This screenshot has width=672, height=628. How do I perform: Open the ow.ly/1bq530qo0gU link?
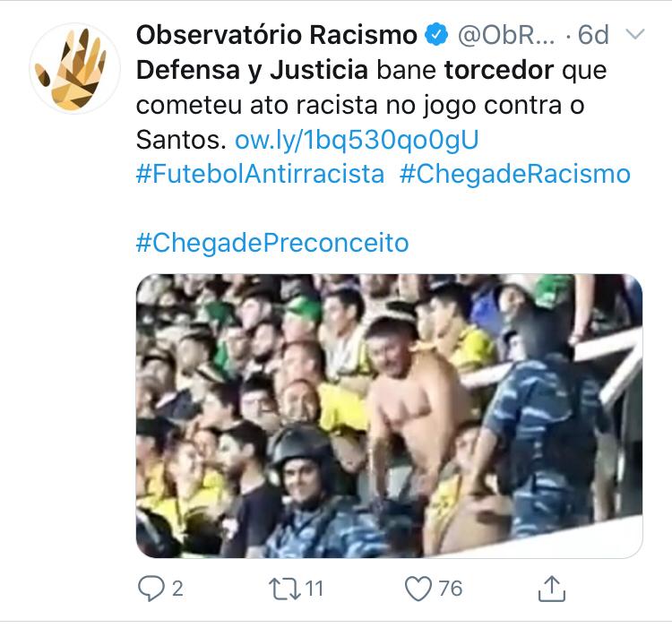(x=357, y=140)
